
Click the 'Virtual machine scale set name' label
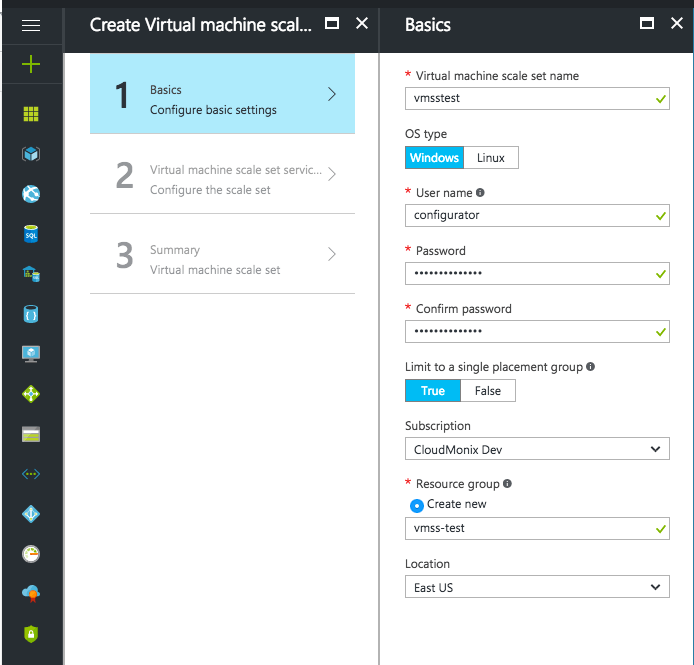497,76
